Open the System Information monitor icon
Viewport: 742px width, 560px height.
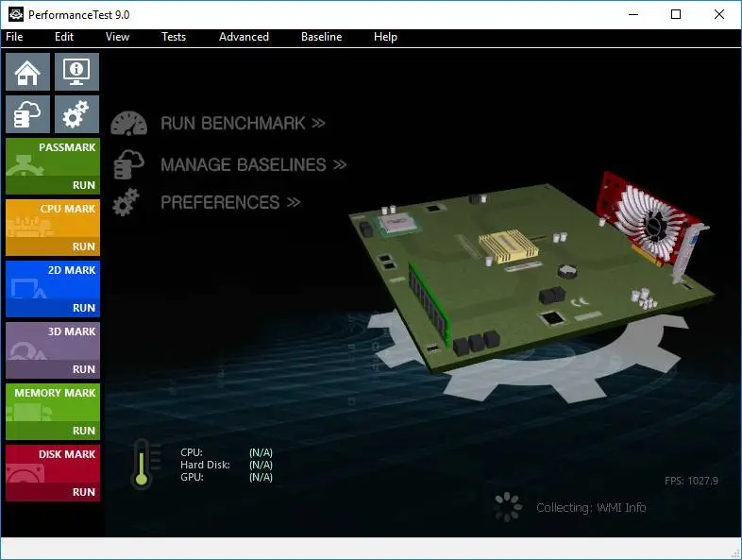tap(76, 72)
